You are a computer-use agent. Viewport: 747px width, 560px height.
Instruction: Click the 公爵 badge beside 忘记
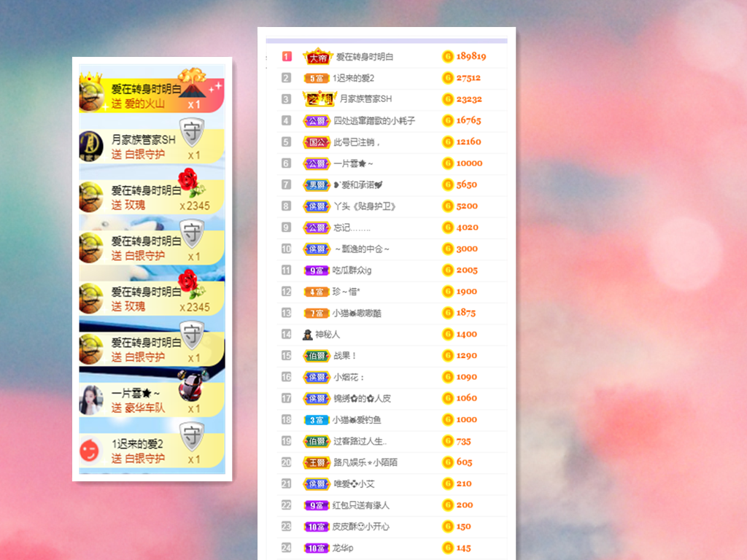pos(317,227)
